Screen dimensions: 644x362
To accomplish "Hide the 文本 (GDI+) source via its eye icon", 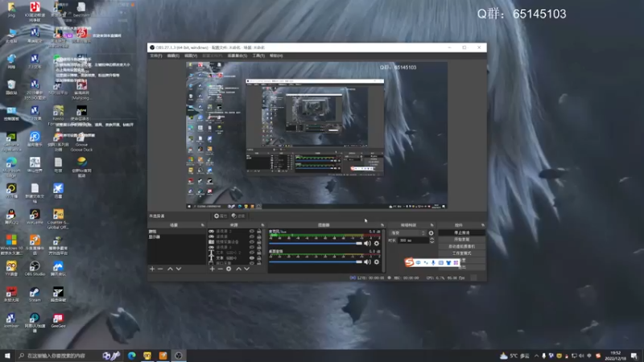I will (x=252, y=258).
